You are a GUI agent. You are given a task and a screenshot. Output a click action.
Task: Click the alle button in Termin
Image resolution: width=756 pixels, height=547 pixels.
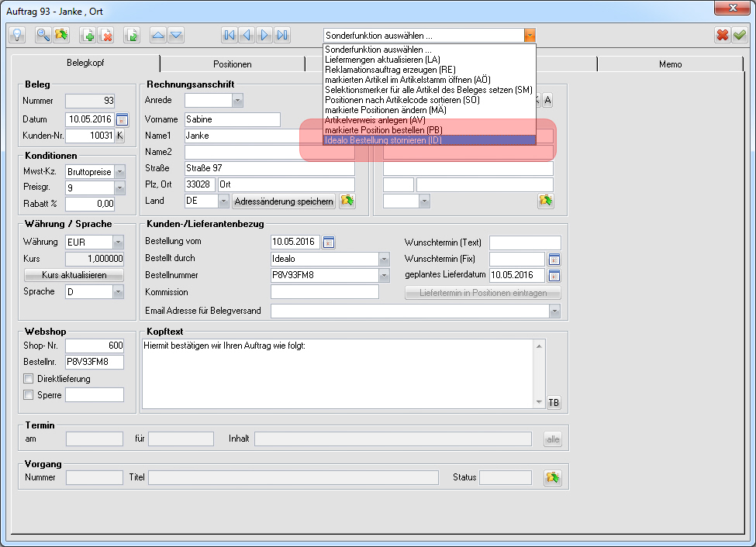553,439
